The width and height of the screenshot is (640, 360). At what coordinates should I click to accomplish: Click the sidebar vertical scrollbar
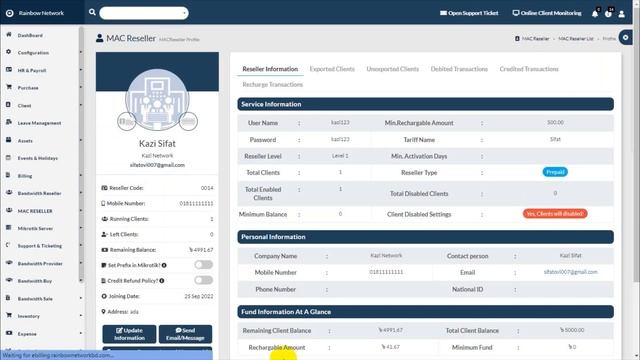pos(81,155)
